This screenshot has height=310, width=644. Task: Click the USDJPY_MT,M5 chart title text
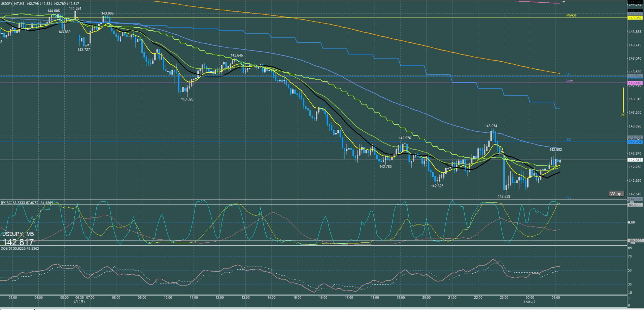(12, 4)
